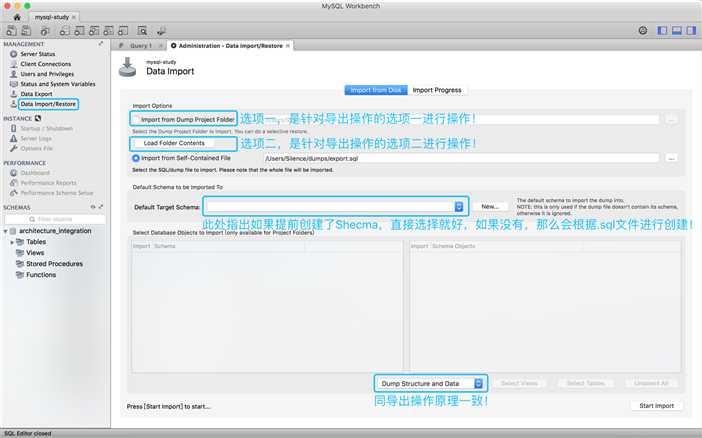Switch to the mysql-study connection tab
The height and width of the screenshot is (438, 702).
click(51, 17)
